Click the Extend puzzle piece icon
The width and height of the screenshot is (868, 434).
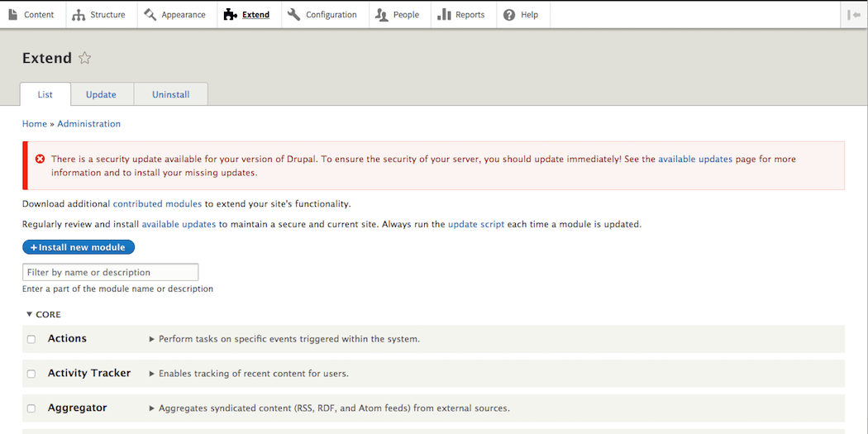click(x=231, y=15)
